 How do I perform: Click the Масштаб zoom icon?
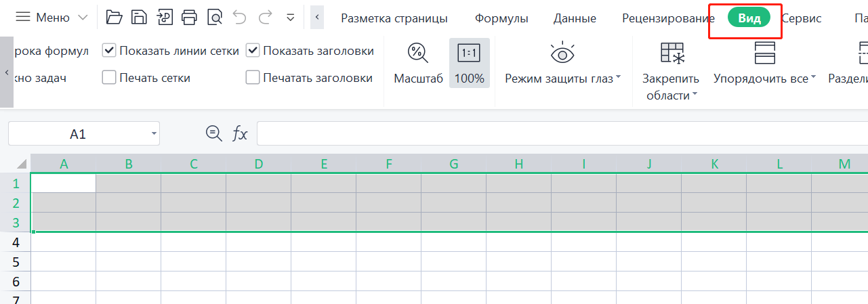point(417,53)
